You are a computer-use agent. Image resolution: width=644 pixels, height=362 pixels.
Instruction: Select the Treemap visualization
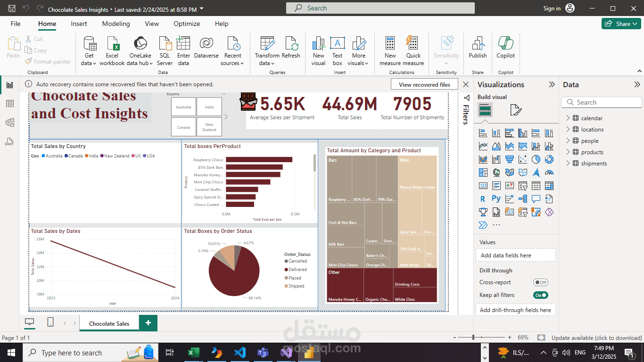(x=483, y=173)
